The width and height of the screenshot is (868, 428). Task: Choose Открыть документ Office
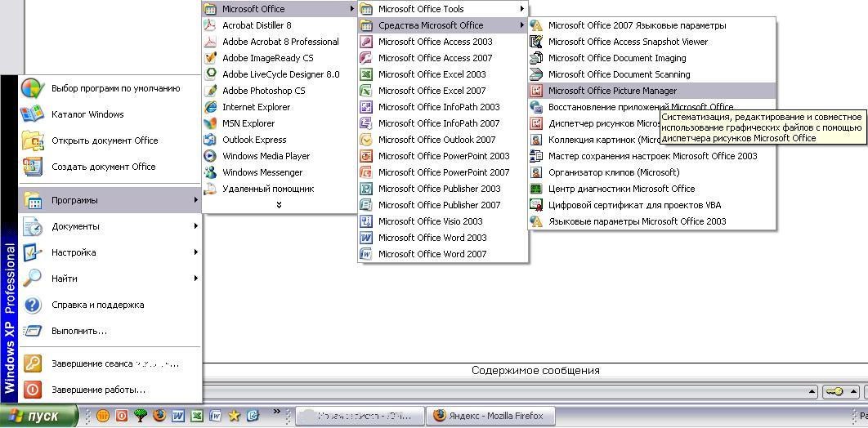pos(110,140)
